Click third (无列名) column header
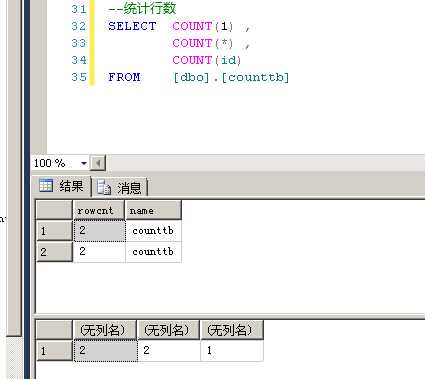This screenshot has height=379, width=425. [x=232, y=330]
